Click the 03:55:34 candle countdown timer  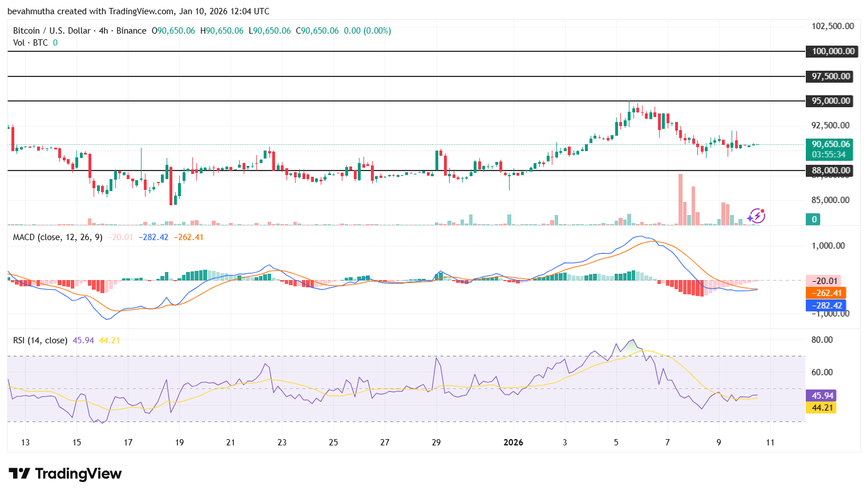830,155
